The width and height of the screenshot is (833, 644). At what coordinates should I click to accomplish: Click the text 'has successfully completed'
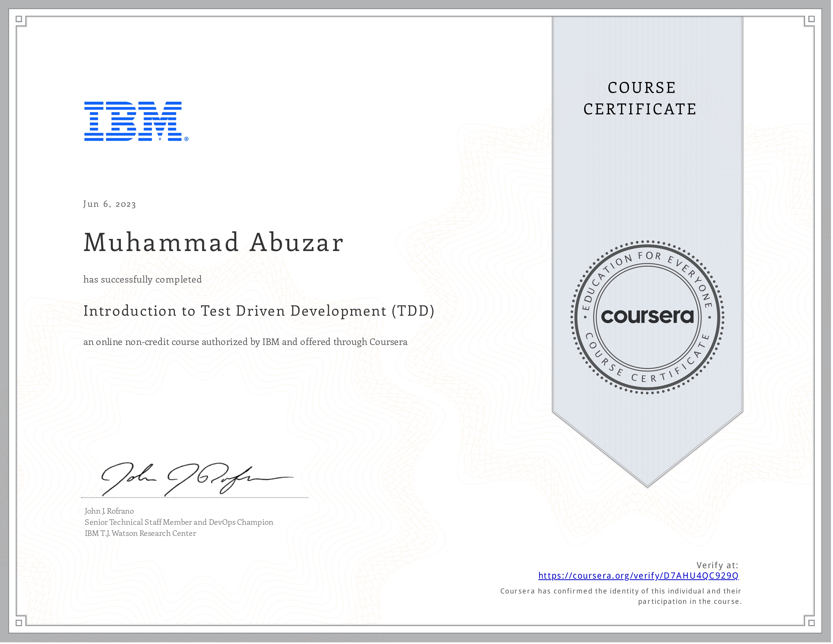point(142,280)
